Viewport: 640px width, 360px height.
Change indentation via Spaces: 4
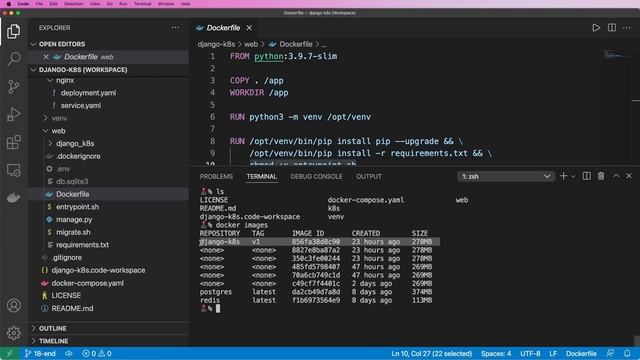[496, 353]
